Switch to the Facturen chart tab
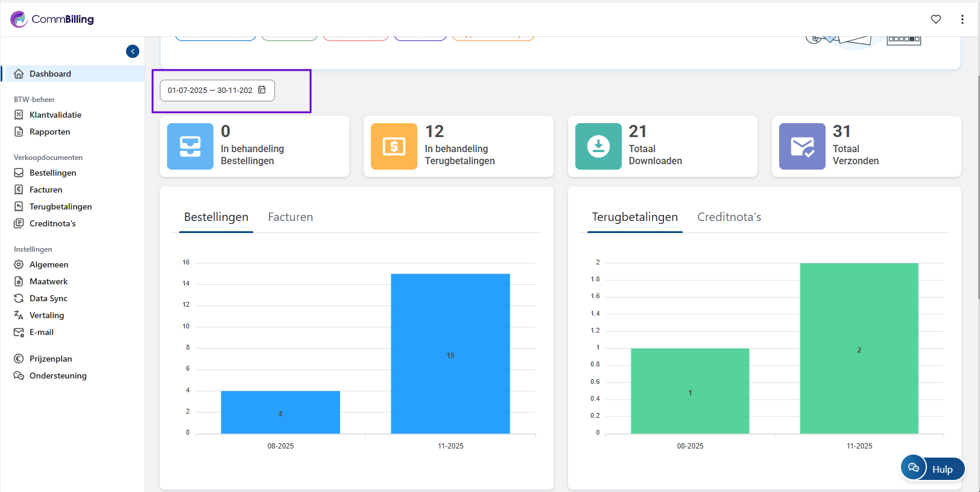 [x=290, y=217]
